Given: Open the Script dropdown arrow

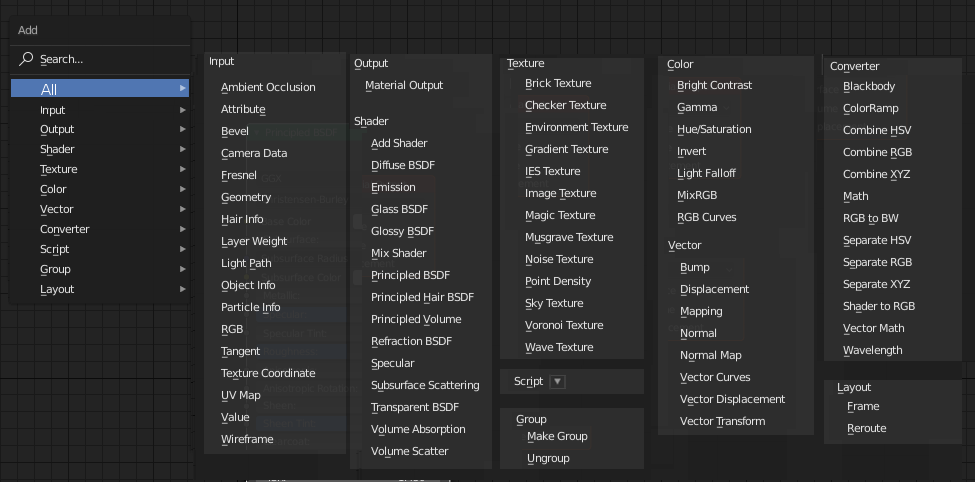Looking at the screenshot, I should click(558, 382).
